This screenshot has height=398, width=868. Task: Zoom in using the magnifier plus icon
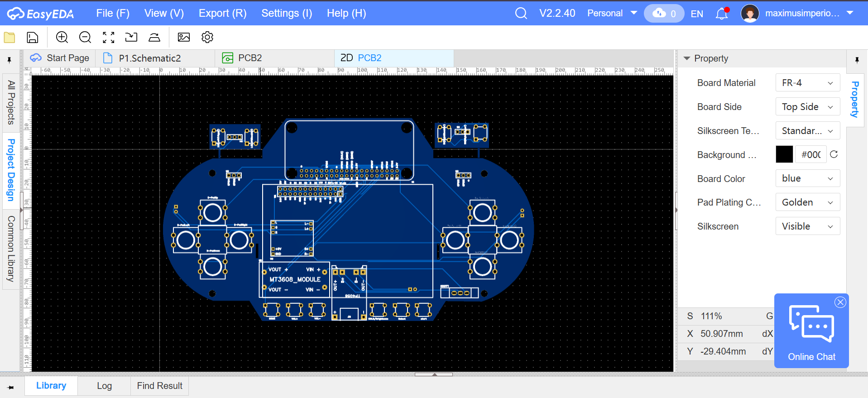coord(62,38)
